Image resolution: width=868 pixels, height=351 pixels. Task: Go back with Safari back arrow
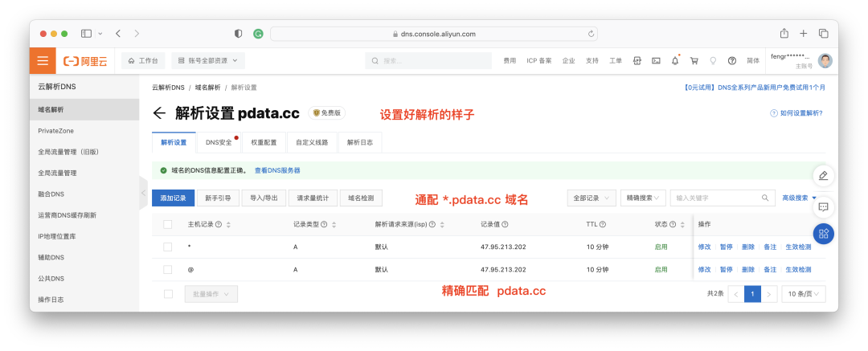[x=118, y=34]
